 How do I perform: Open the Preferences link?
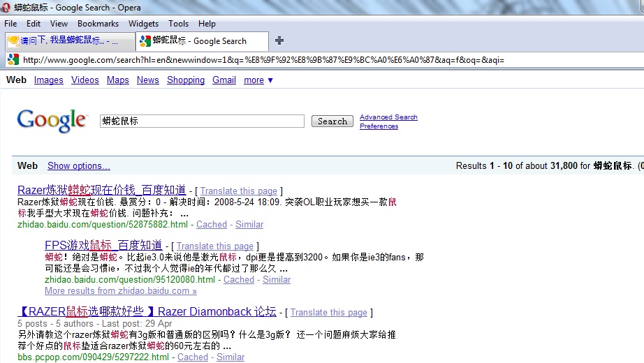point(379,126)
